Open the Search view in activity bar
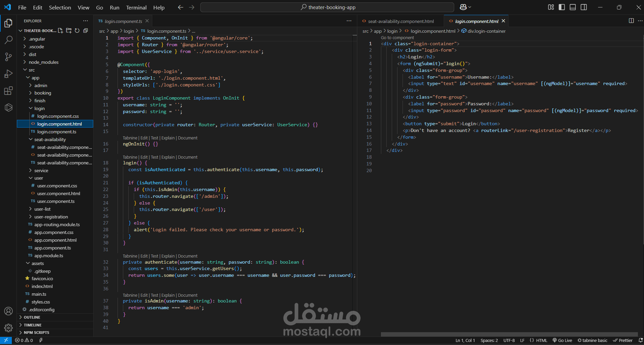This screenshot has width=644, height=345. coord(8,40)
